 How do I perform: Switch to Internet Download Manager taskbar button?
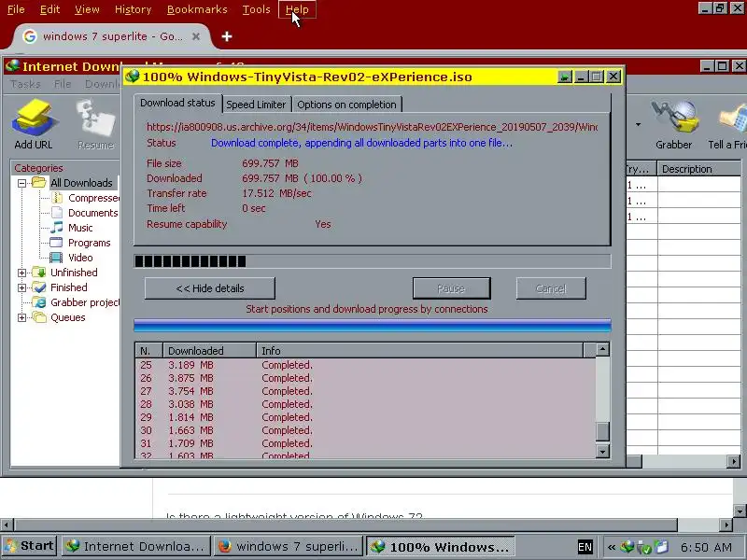[136, 546]
